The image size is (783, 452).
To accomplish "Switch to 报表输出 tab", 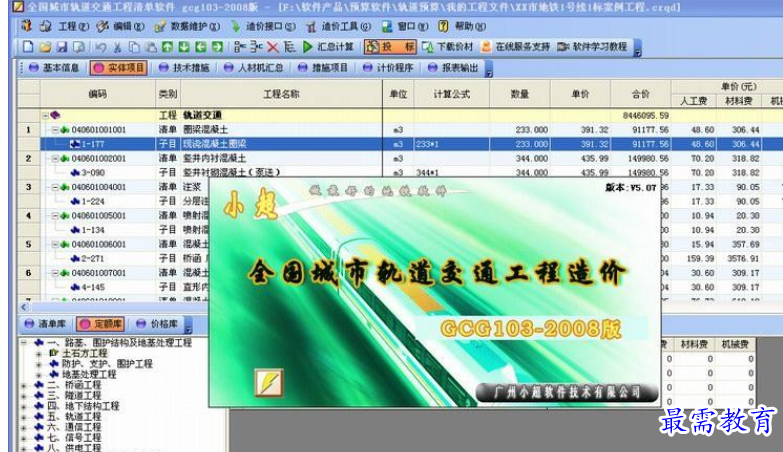I will [x=453, y=68].
